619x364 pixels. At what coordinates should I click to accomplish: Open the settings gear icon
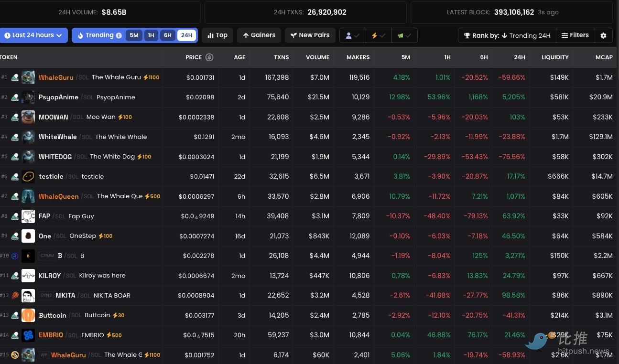pyautogui.click(x=603, y=35)
